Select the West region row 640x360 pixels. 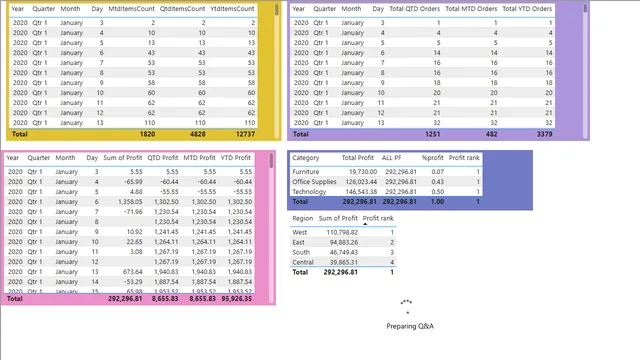[343, 232]
